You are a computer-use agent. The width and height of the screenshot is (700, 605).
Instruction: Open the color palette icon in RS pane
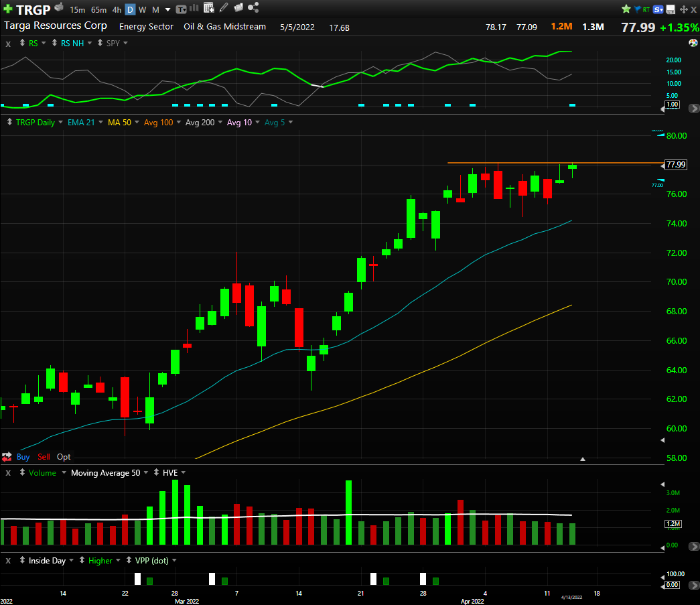point(693,43)
